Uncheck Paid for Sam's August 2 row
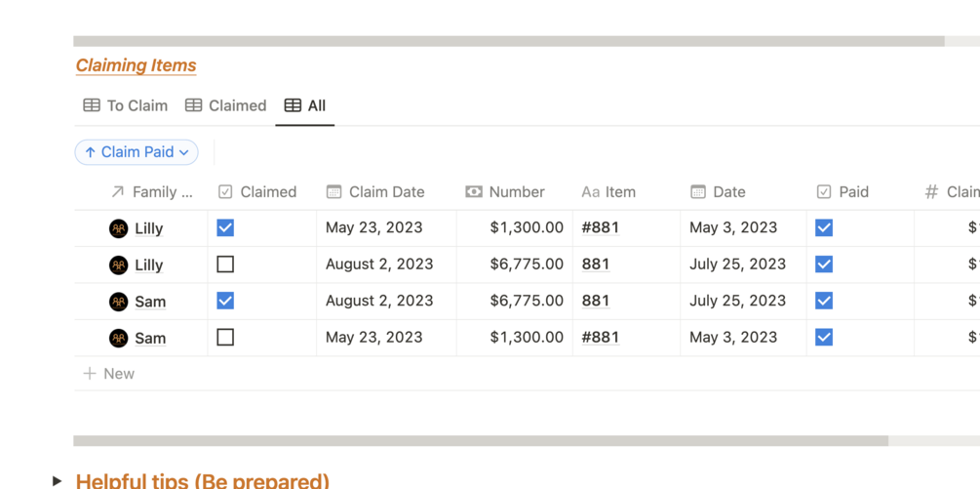Viewport: 980px width, 489px height. coord(824,301)
